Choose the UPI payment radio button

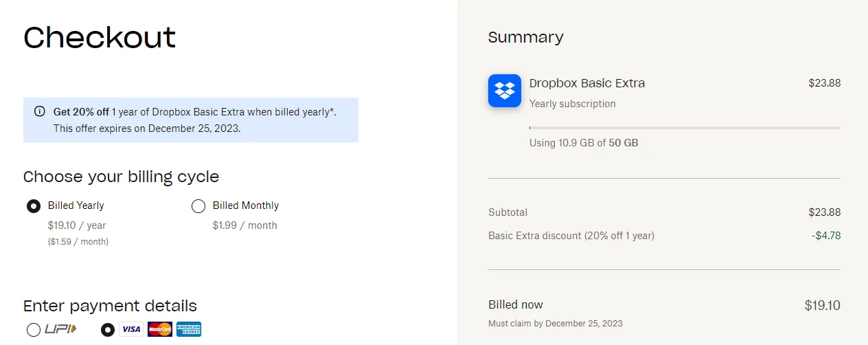(33, 330)
